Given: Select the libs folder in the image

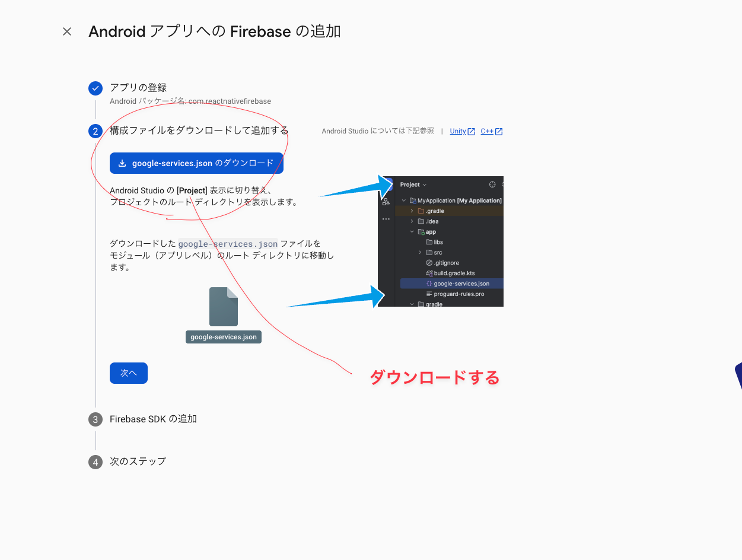Looking at the screenshot, I should [x=434, y=242].
